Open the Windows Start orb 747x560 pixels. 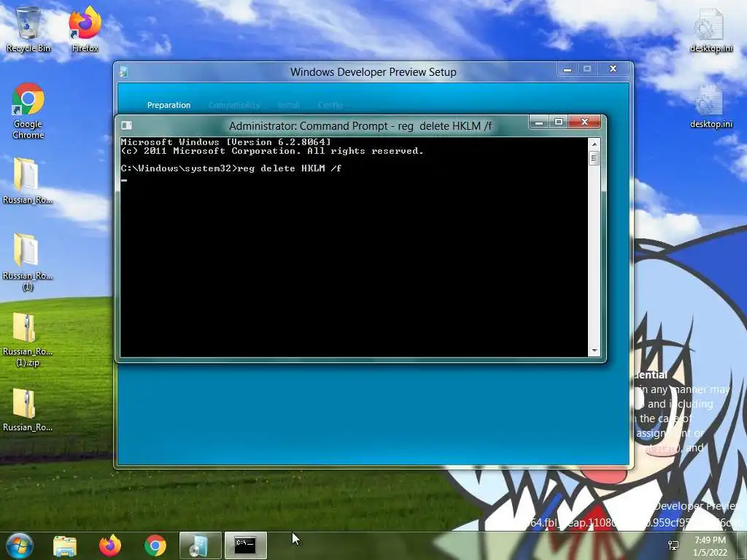[19, 545]
